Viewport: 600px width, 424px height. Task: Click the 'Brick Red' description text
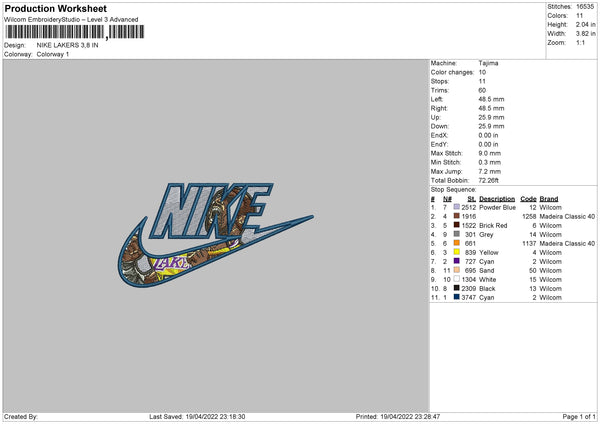point(493,225)
